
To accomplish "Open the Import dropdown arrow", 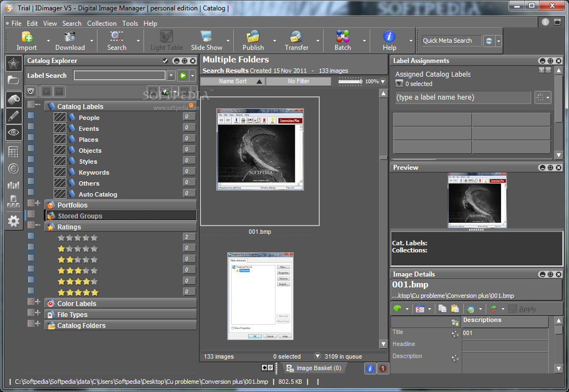I will pyautogui.click(x=48, y=41).
